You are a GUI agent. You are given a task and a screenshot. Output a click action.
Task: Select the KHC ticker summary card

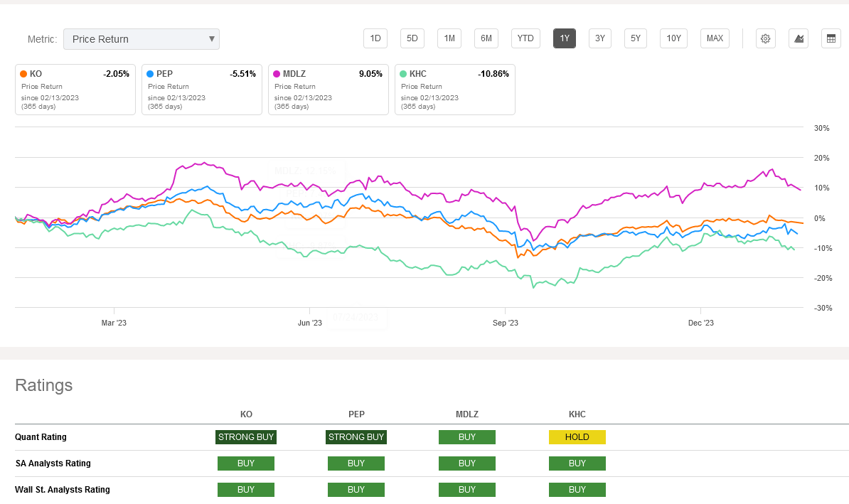pos(454,90)
